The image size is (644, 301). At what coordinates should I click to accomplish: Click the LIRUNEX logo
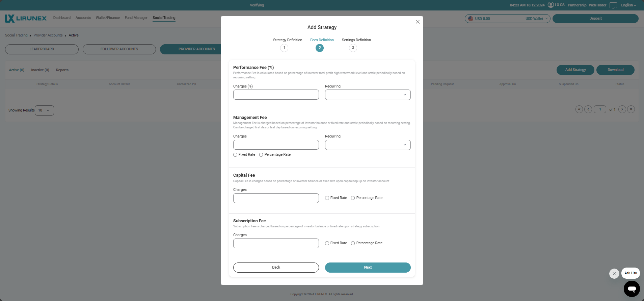pos(26,18)
